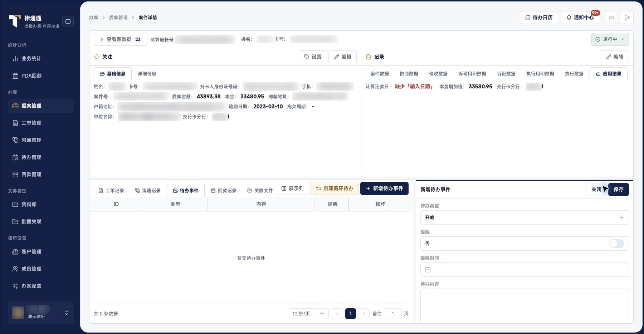Click the 提醒时间 date field
The width and height of the screenshot is (644, 334).
tap(525, 270)
